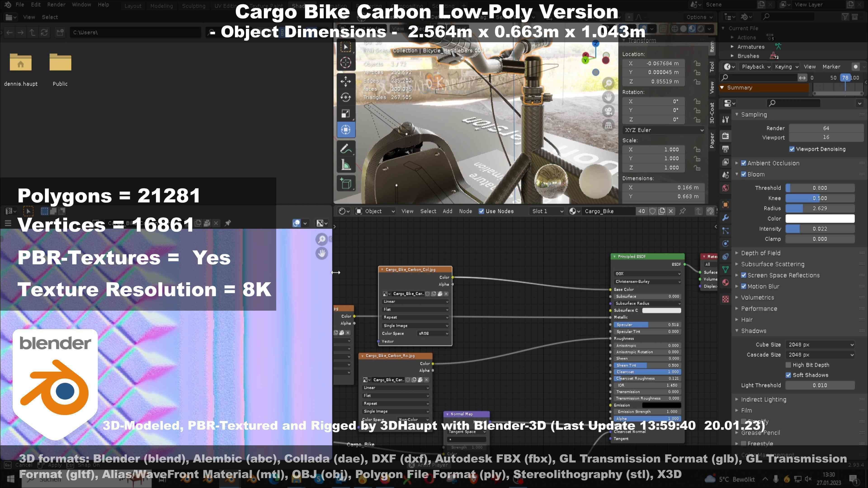Click Summary row in timeline
The image size is (868, 488).
tap(764, 88)
